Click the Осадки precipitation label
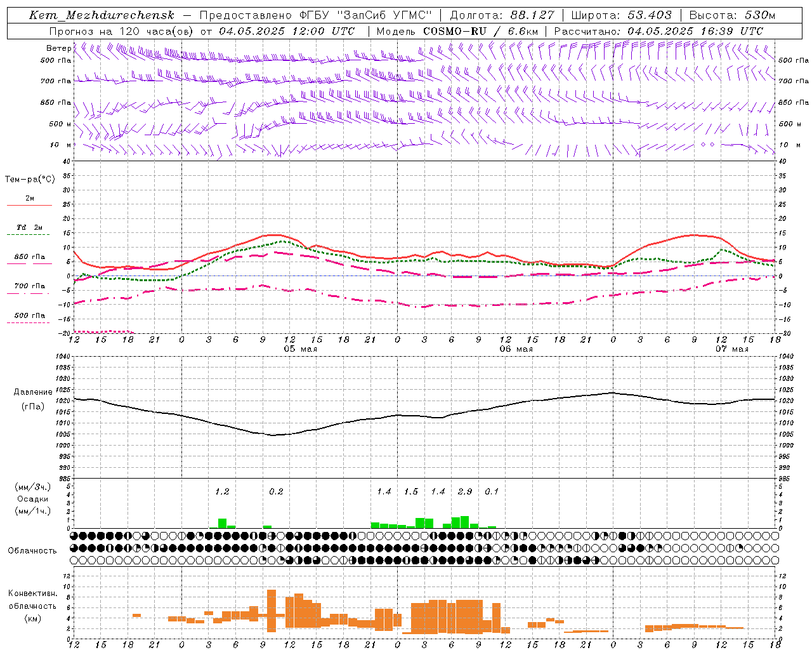The height and width of the screenshot is (650, 812). click(32, 499)
